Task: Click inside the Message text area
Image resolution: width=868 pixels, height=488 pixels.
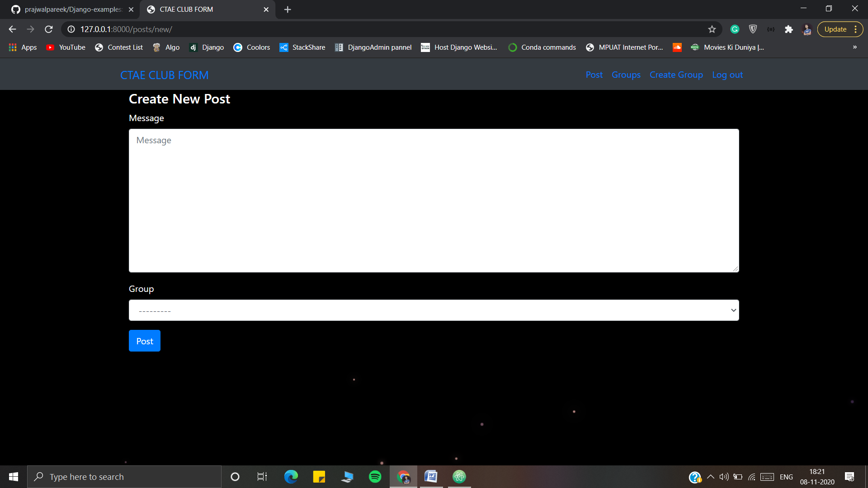Action: [434, 201]
